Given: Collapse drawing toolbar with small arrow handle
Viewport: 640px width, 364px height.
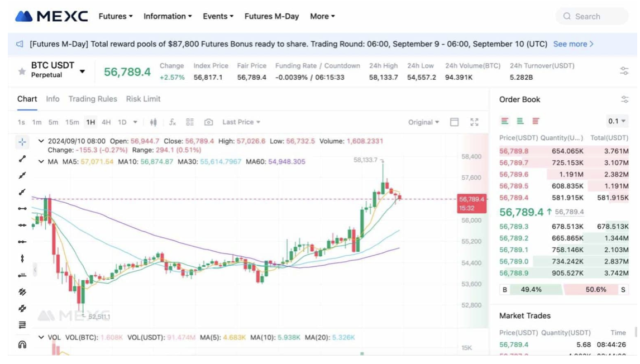Looking at the screenshot, I should 35,269.
